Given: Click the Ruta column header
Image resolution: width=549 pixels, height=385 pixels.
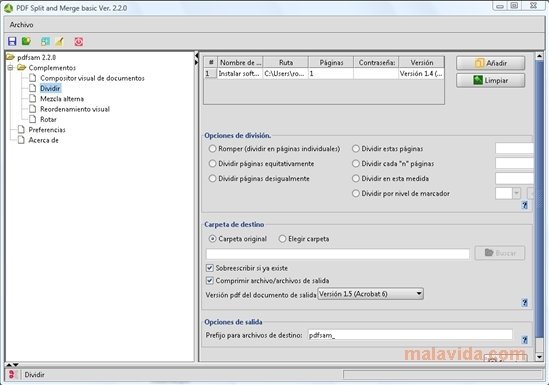Looking at the screenshot, I should tap(286, 62).
